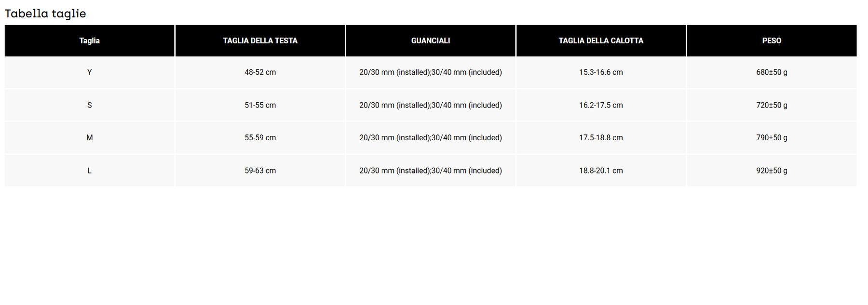Click the 920±50 g weight cell
The width and height of the screenshot is (868, 305).
pyautogui.click(x=772, y=171)
